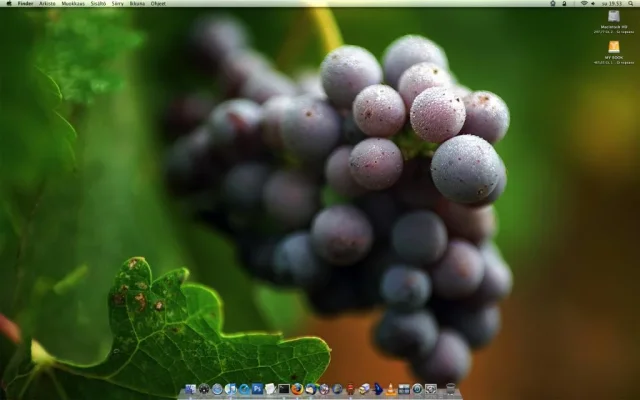Open Macintosh HD drive on desktop
This screenshot has height=400, width=640.
tap(613, 17)
